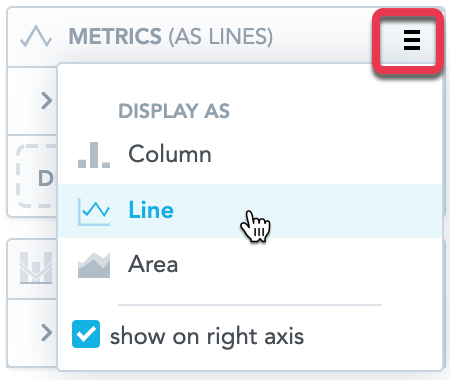
Task: Expand the first metric row chevron
Action: (47, 101)
